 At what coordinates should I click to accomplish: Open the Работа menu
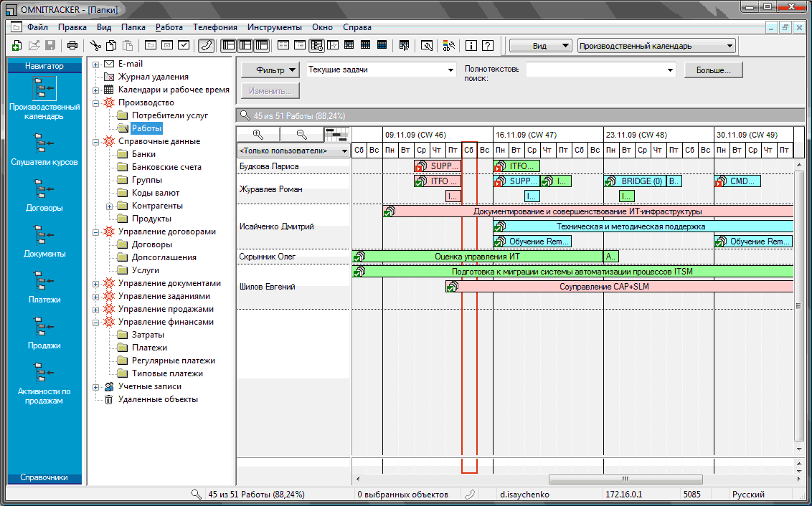169,27
